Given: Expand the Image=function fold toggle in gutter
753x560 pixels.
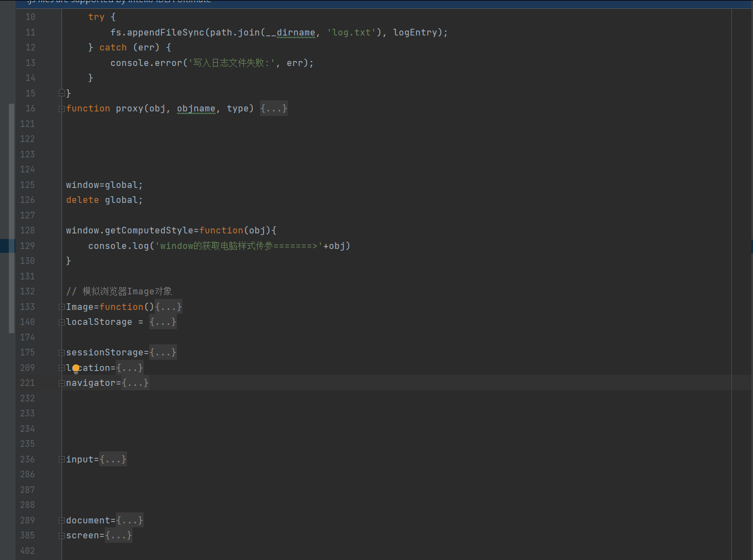Looking at the screenshot, I should (x=62, y=307).
